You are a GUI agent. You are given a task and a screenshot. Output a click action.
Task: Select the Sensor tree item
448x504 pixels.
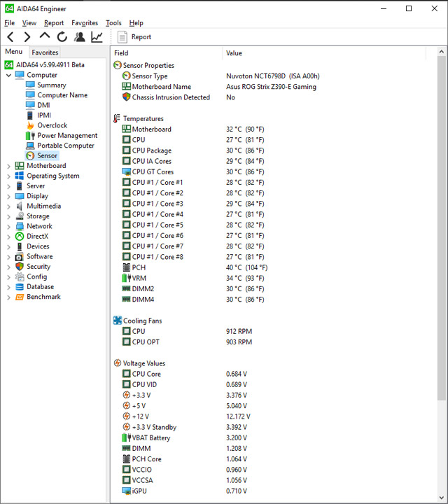point(47,155)
